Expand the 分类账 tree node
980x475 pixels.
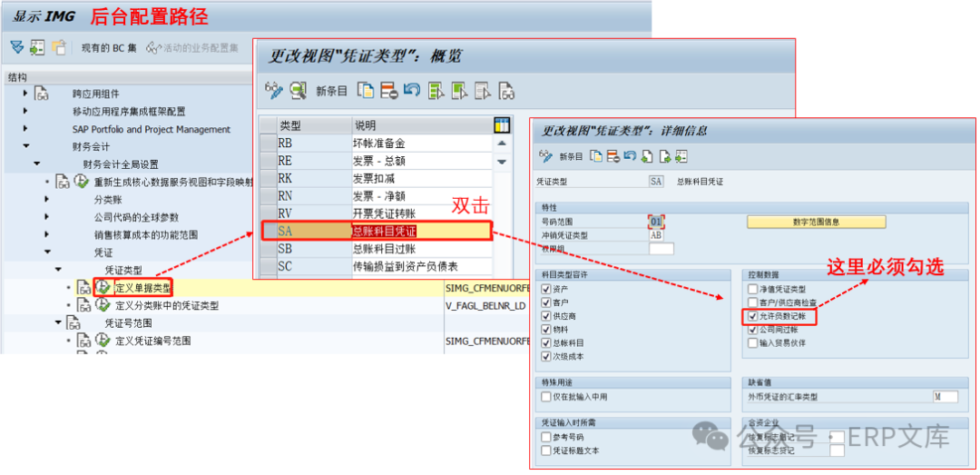click(x=47, y=198)
